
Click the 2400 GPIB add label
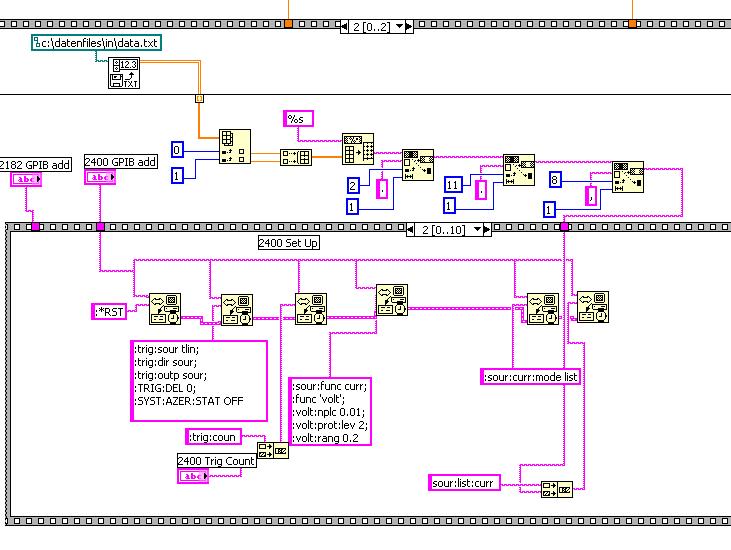coord(121,162)
